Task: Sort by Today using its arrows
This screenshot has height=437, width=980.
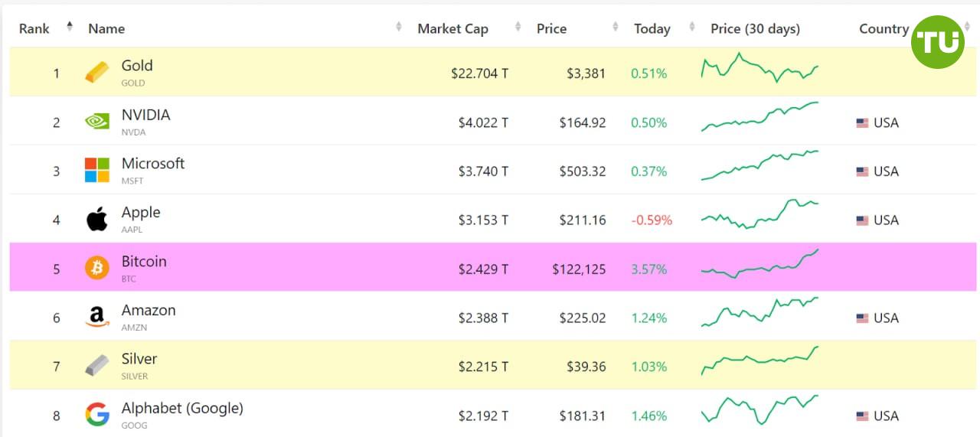Action: pyautogui.click(x=692, y=27)
